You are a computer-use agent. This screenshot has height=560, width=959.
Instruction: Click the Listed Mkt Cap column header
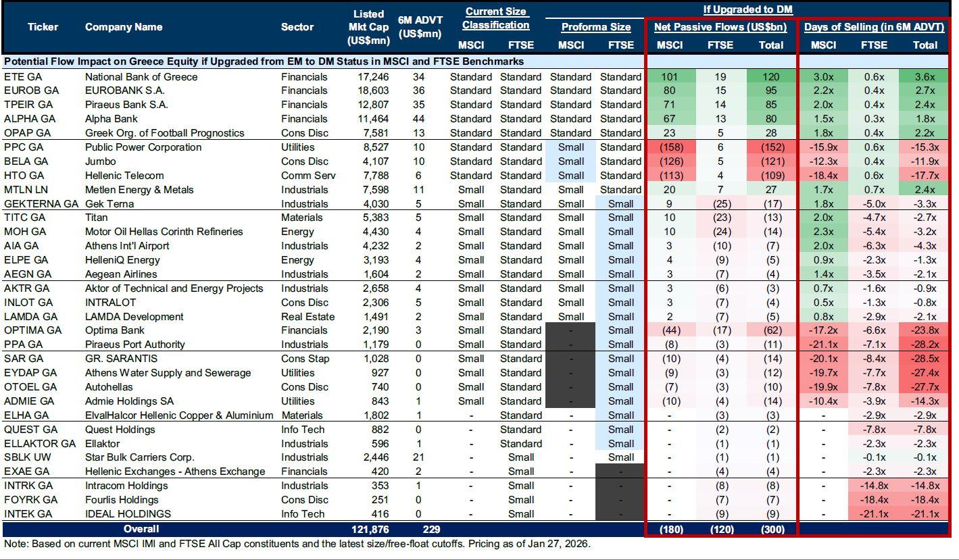coord(368,27)
